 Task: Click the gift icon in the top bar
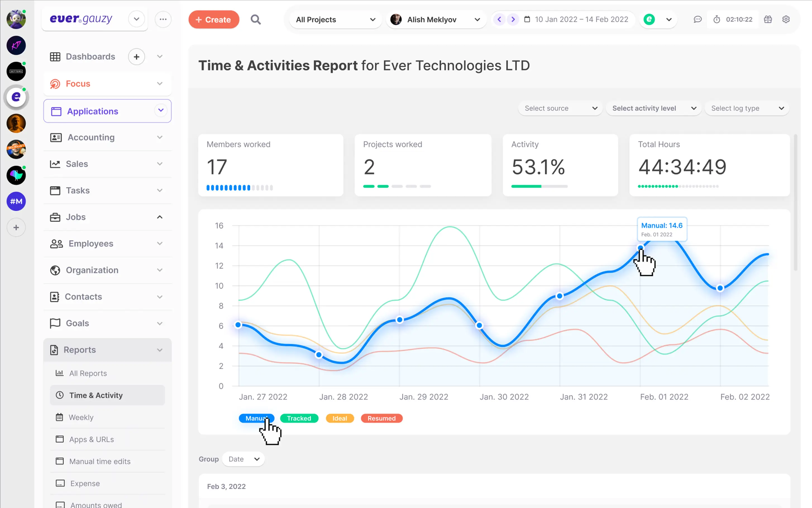(768, 19)
